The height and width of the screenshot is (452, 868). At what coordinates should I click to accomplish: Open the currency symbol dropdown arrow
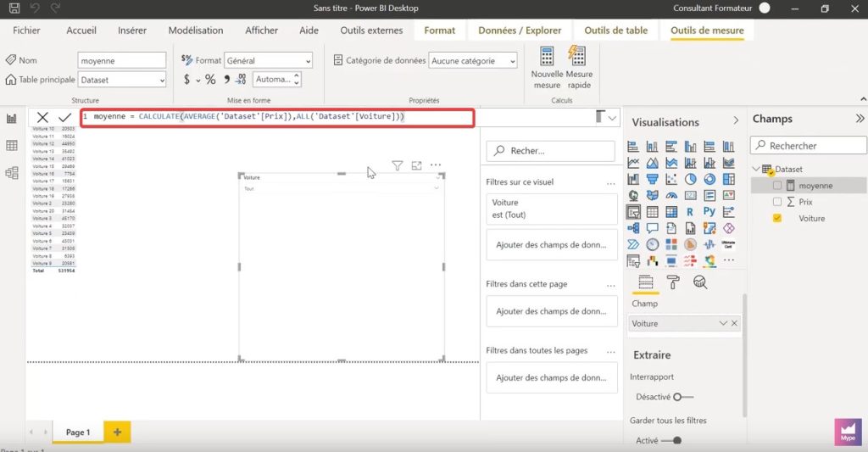[198, 81]
